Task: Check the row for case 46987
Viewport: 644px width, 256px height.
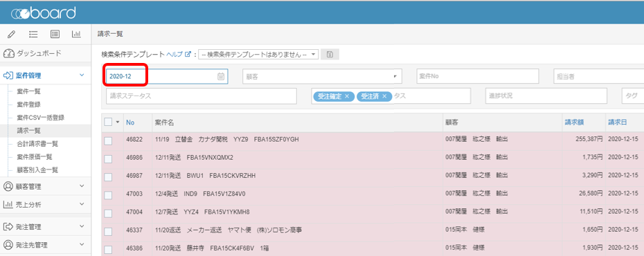Action: [108, 177]
